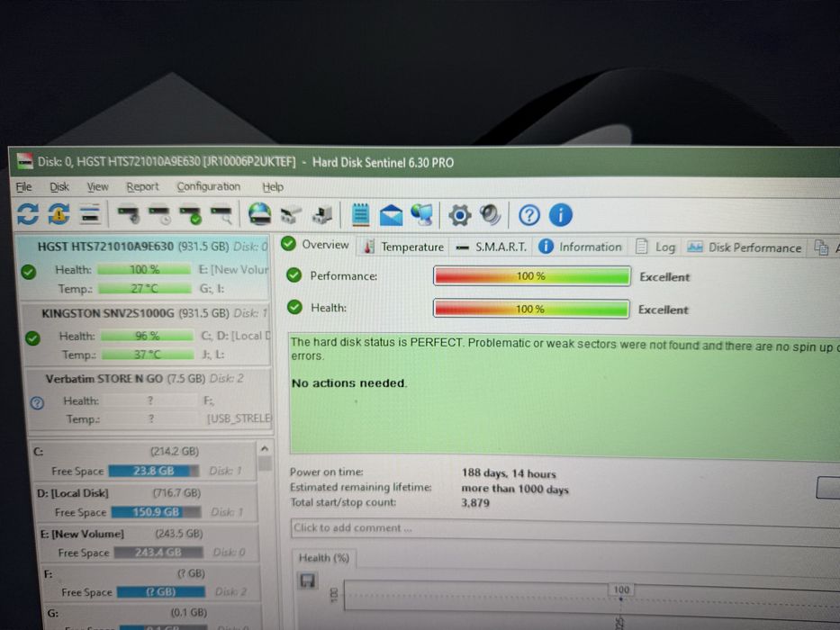Click the floppy save icon in Health chart
Image resolution: width=840 pixels, height=630 pixels.
pos(308,580)
